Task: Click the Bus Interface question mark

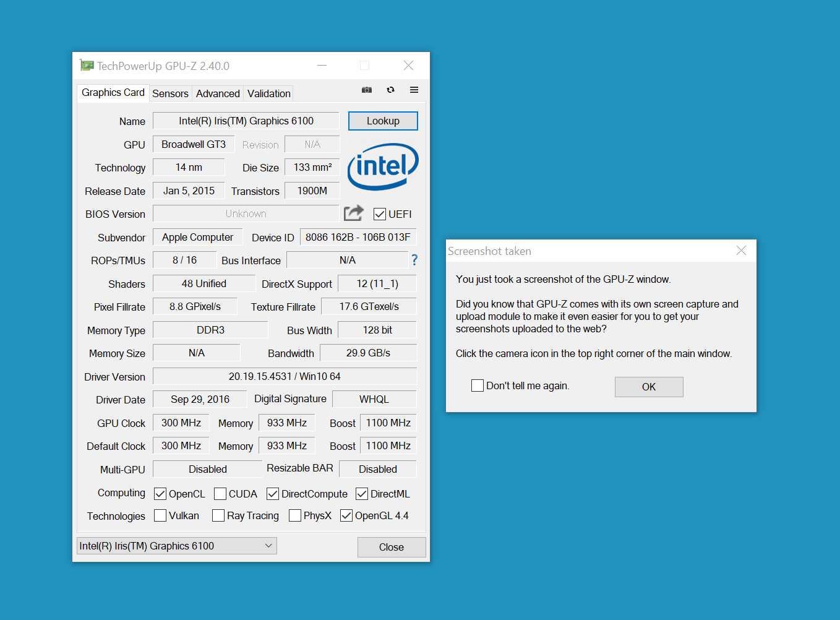Action: (x=414, y=260)
